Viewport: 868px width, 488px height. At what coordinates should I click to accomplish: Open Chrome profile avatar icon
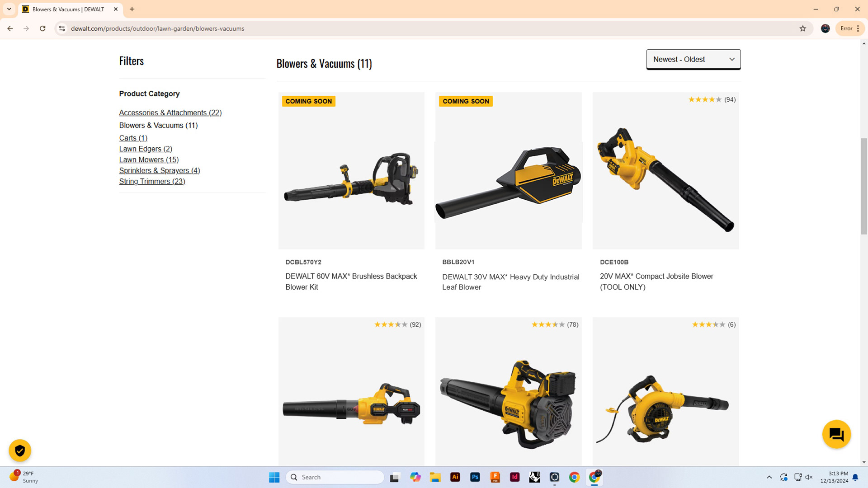point(825,28)
